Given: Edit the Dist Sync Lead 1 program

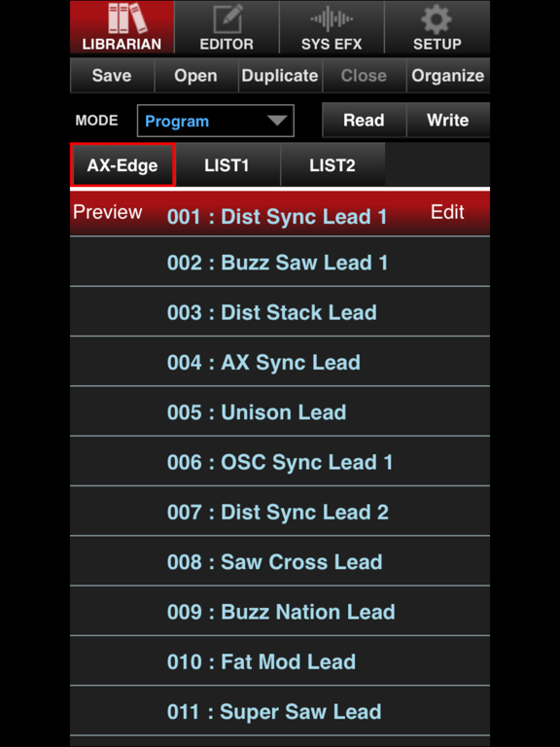Looking at the screenshot, I should (x=447, y=212).
